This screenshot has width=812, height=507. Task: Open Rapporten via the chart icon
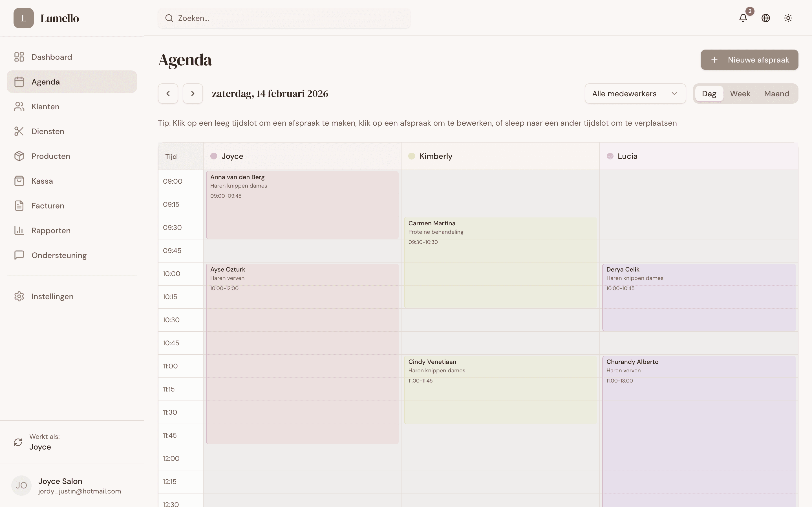[19, 230]
